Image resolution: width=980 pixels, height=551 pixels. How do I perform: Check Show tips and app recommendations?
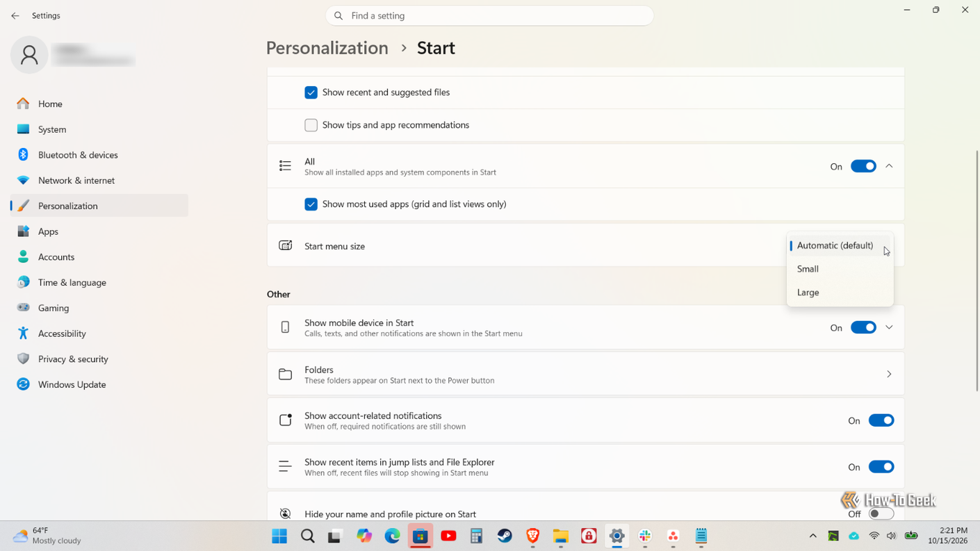[x=311, y=125]
